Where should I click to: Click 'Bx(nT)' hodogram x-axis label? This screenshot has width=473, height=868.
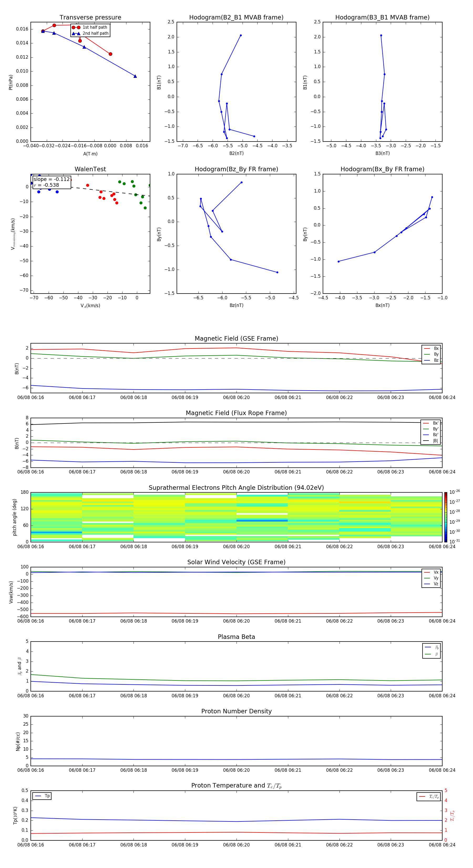click(x=382, y=305)
